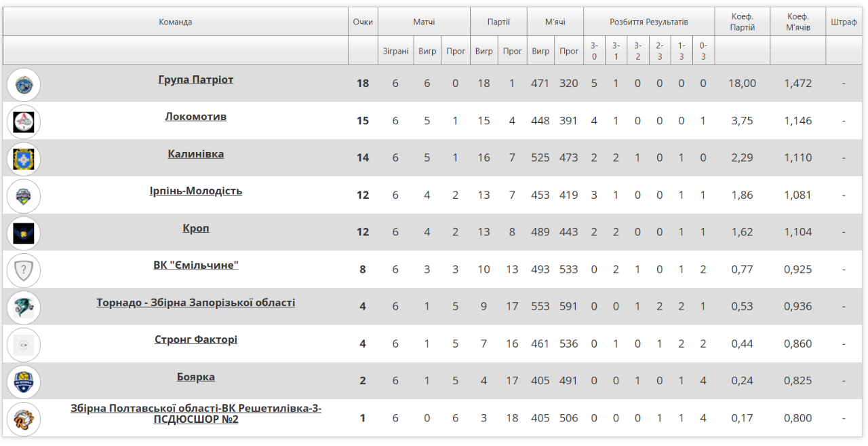This screenshot has width=868, height=446.
Task: Click the Торнадо team logo
Action: click(24, 307)
